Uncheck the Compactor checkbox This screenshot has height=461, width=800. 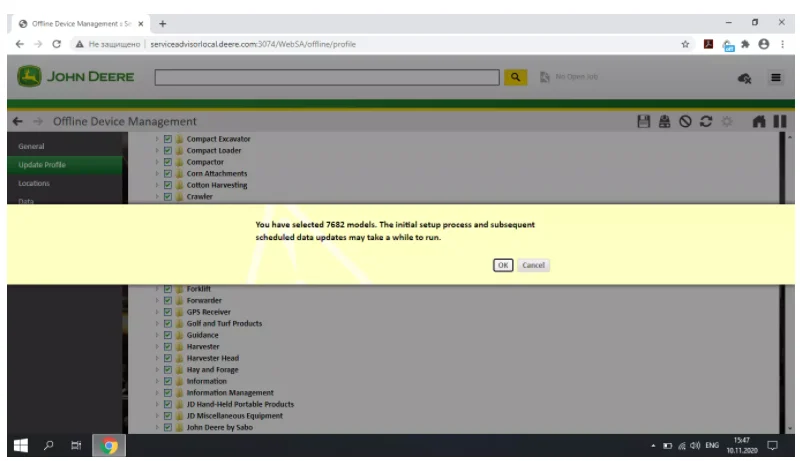pyautogui.click(x=167, y=162)
